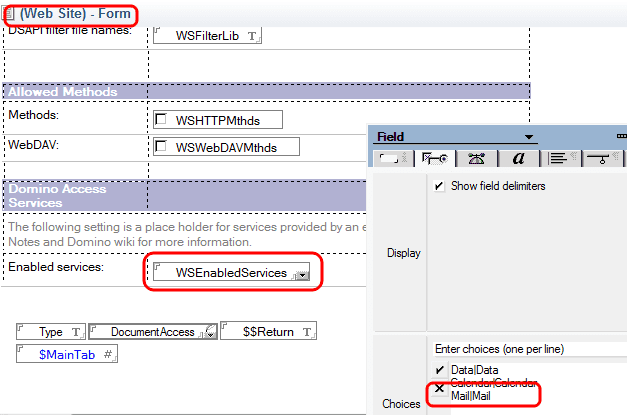Click the text type icon on WSFilterLib field
This screenshot has height=415, width=627.
click(x=252, y=37)
